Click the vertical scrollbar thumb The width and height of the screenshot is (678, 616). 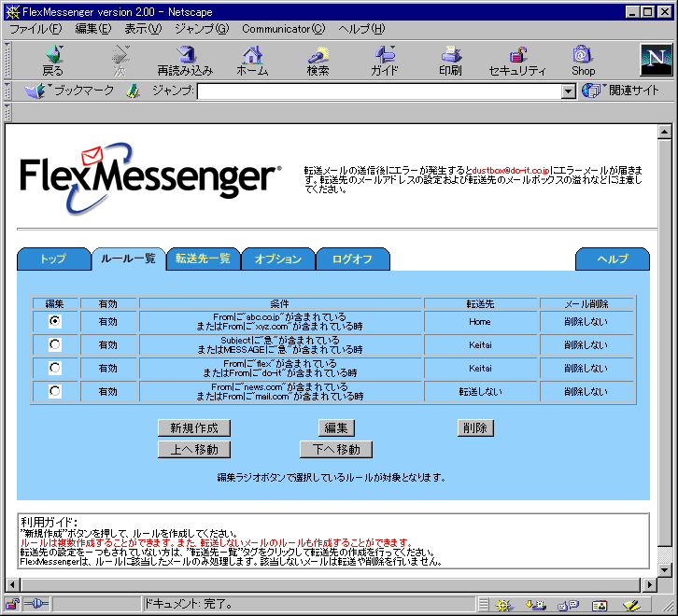tap(665, 343)
